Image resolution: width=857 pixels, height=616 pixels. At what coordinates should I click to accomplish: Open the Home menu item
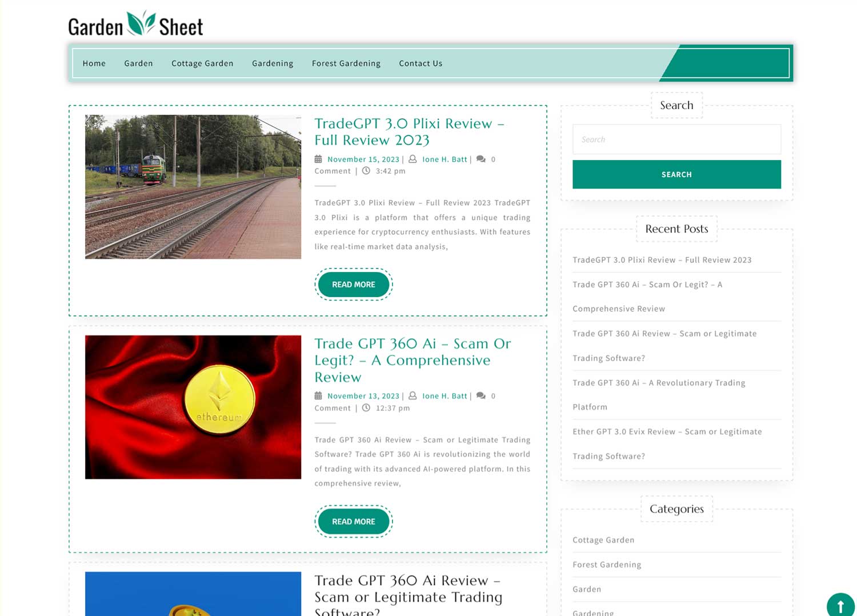[x=94, y=63]
